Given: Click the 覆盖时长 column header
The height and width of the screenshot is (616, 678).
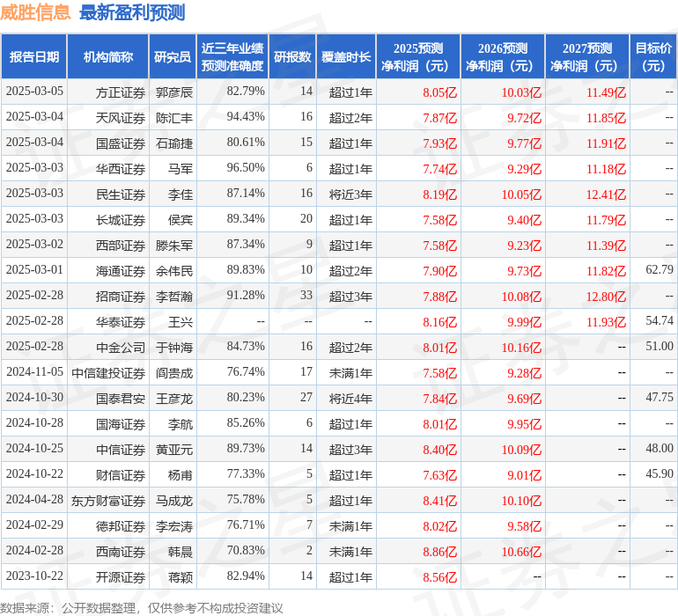Looking at the screenshot, I should click(x=346, y=56).
